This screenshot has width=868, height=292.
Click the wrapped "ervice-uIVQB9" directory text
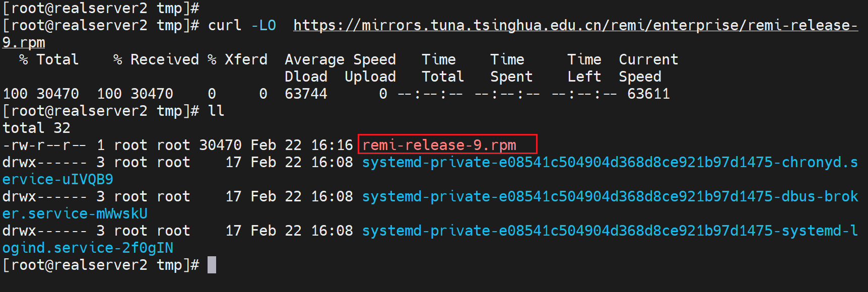point(58,179)
